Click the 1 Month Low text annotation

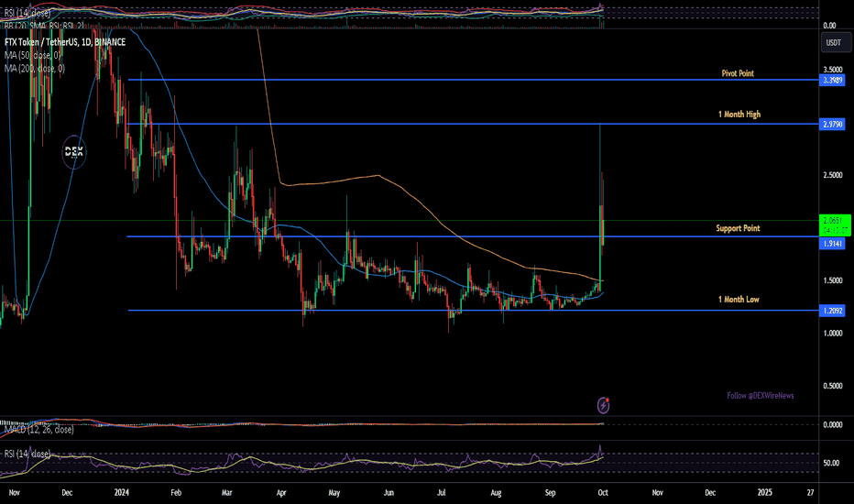pyautogui.click(x=739, y=299)
